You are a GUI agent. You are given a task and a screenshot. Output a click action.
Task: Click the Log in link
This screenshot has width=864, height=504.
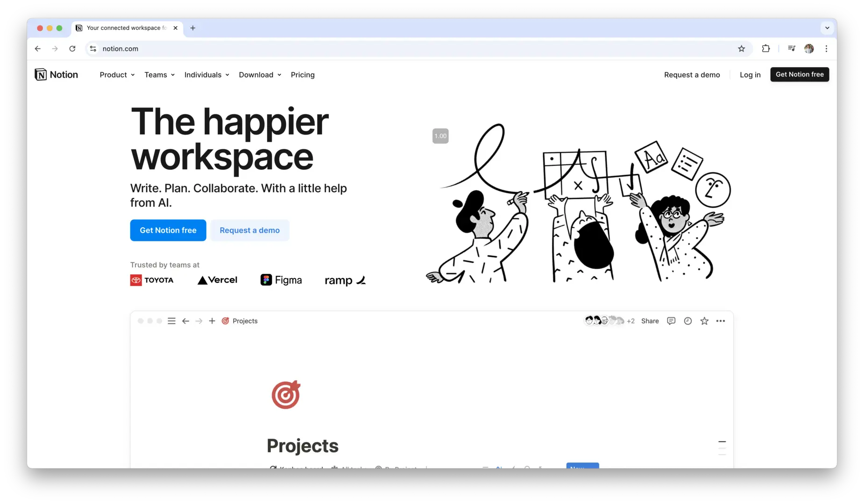(750, 75)
